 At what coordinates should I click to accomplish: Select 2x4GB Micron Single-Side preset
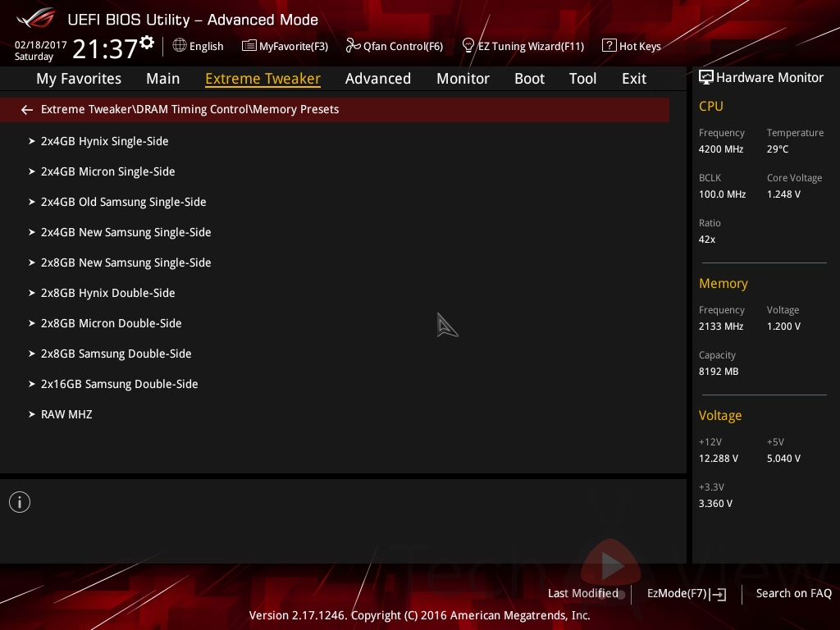[x=107, y=171]
